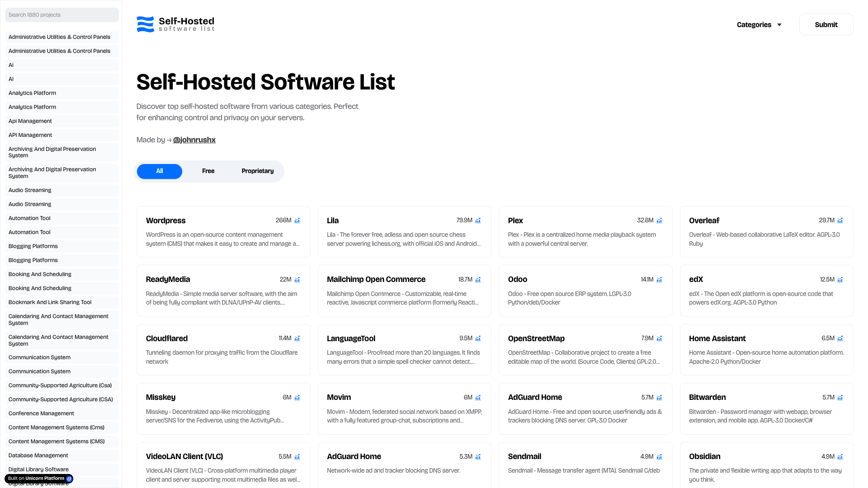The height and width of the screenshot is (488, 868).
Task: Click the Self-Hosted waves logo icon
Action: [x=145, y=24]
